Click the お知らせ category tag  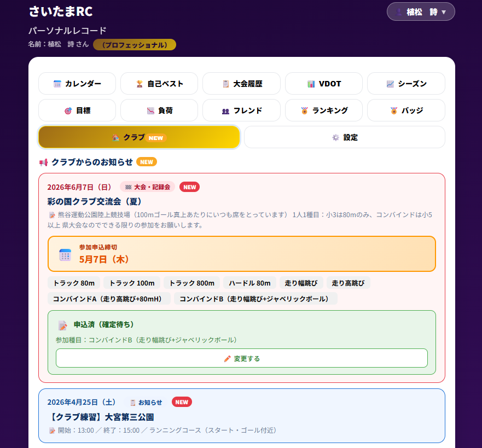pos(146,402)
